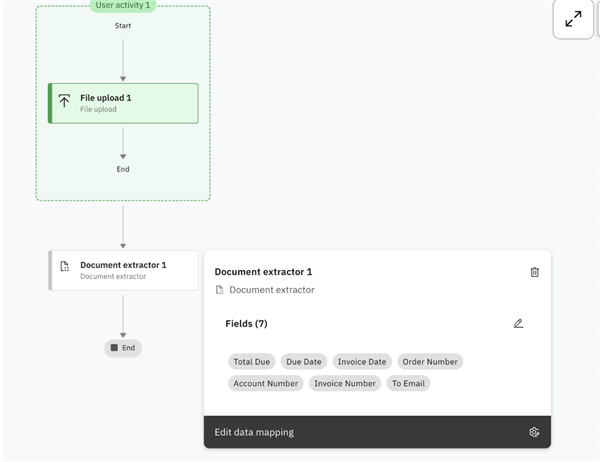The image size is (600, 462).
Task: Click the To Email field chip
Action: pos(408,383)
